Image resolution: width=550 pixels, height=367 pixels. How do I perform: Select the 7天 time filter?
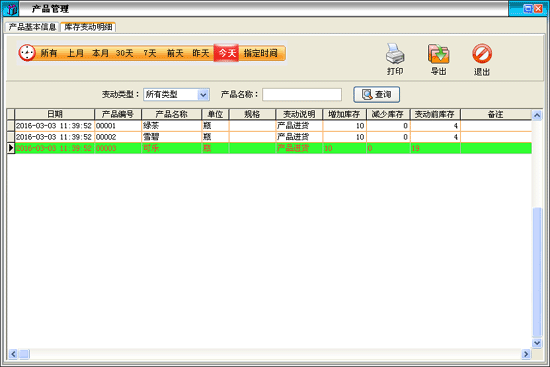coord(150,53)
